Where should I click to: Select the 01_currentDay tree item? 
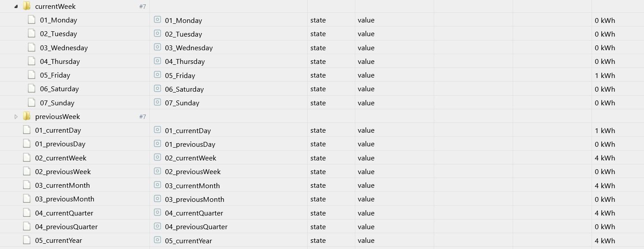(x=58, y=130)
